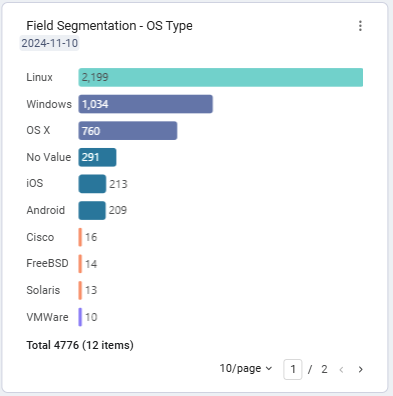Click the Windows category label
This screenshot has height=396, width=393.
tap(49, 104)
